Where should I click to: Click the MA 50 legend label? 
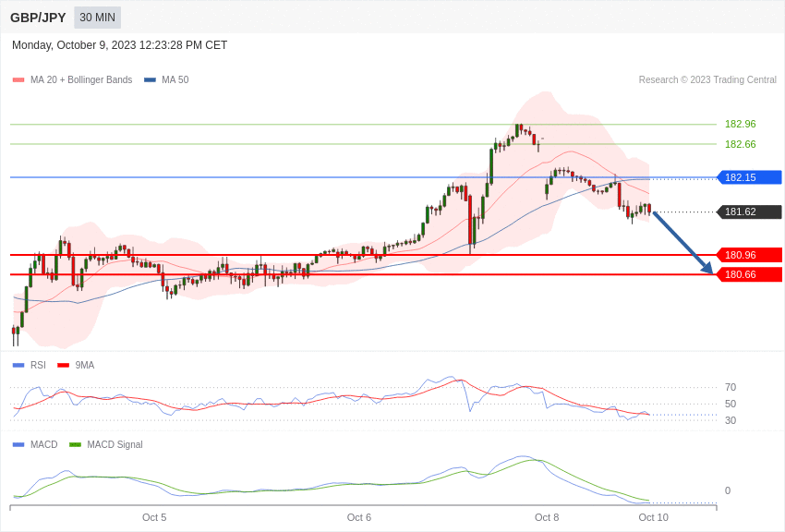175,79
